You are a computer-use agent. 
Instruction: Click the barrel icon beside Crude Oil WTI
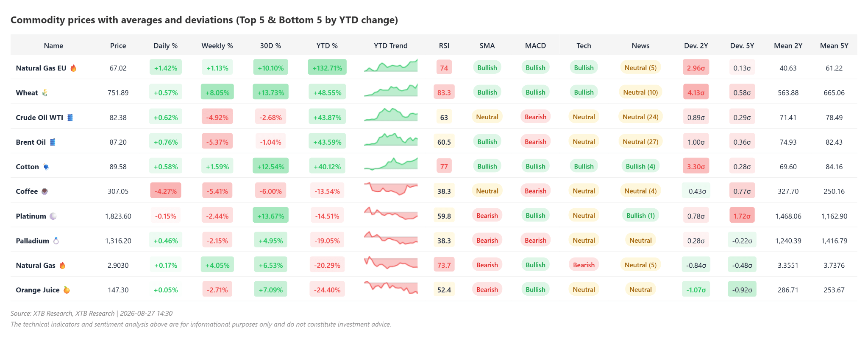pyautogui.click(x=70, y=118)
